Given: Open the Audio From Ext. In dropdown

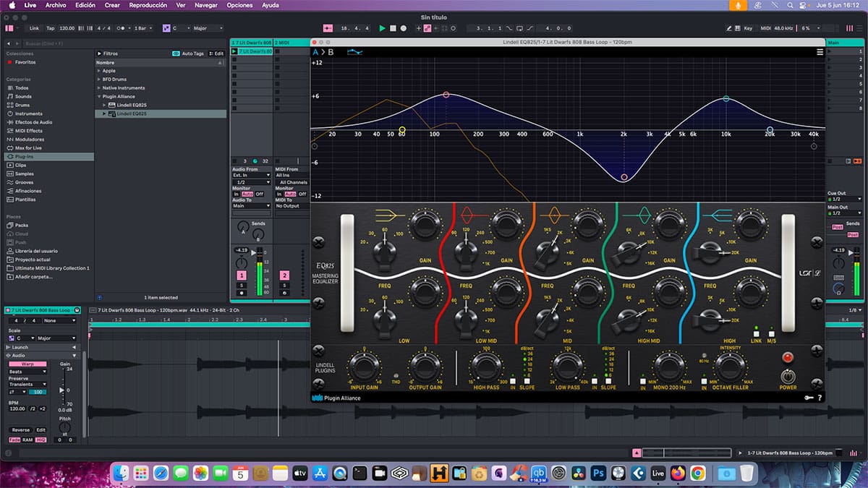Looking at the screenshot, I should click(252, 175).
